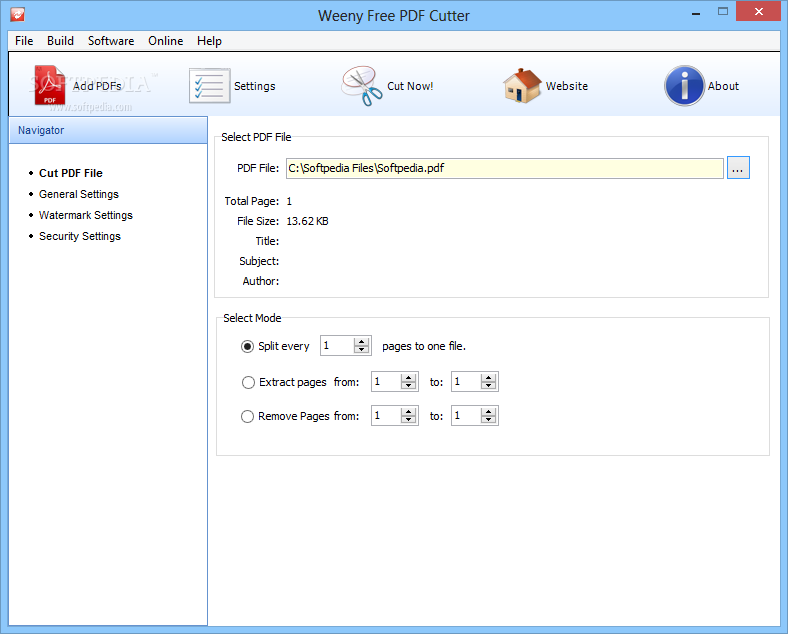Increase Extract pages to value

488,378
